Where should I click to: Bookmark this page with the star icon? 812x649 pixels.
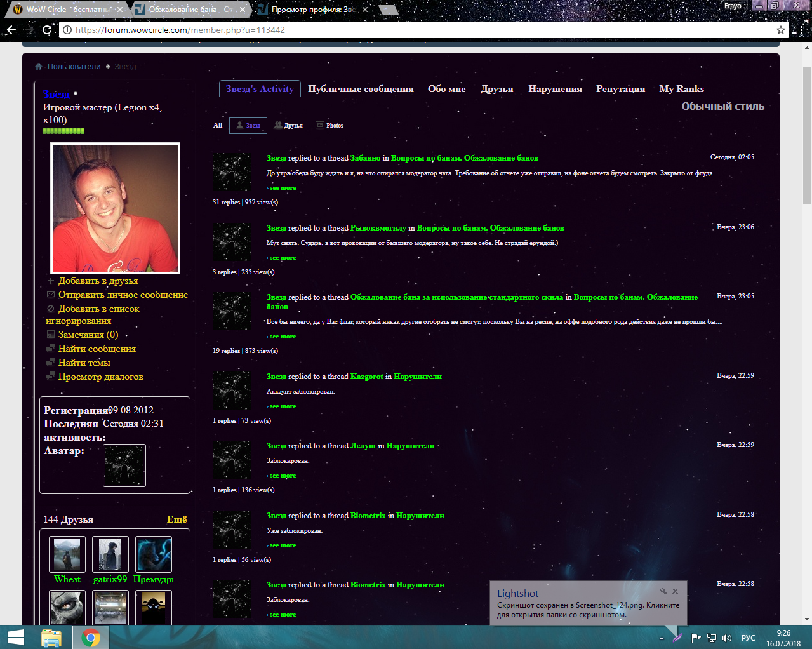(x=780, y=30)
